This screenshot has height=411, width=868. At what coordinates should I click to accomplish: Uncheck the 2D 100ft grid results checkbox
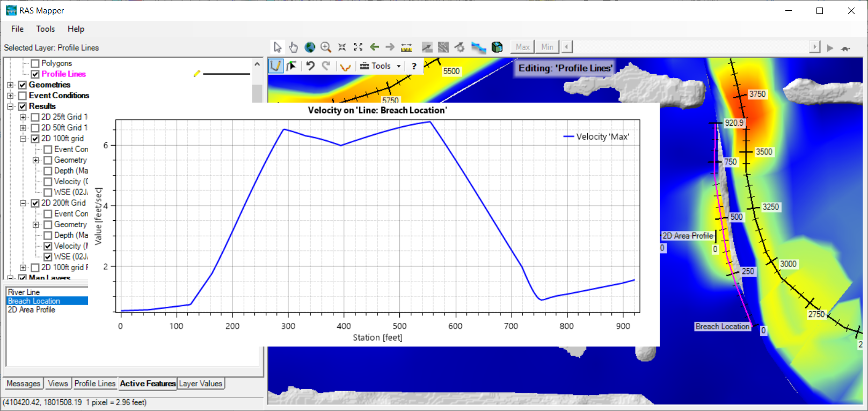35,139
